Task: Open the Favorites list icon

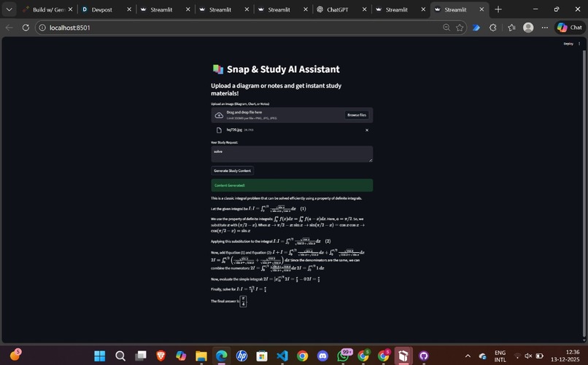Action: tap(511, 28)
